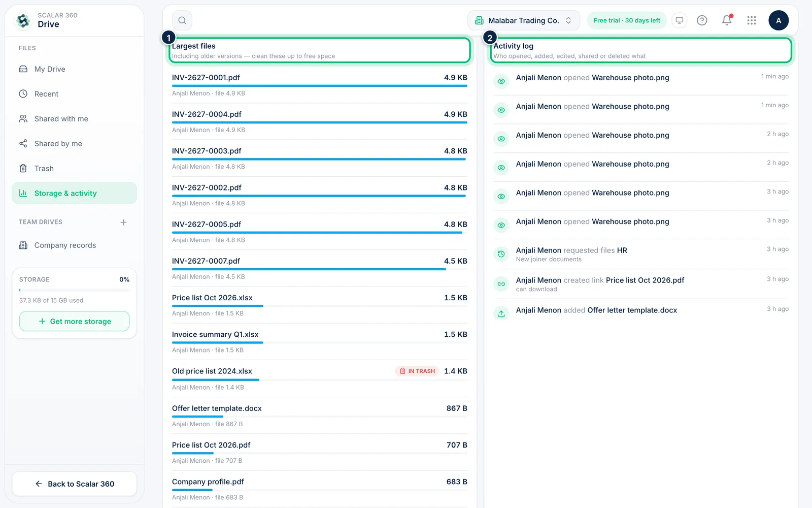Select INV-2627-0002.pdf file row
Image resolution: width=812 pixels, height=508 pixels.
click(x=320, y=195)
